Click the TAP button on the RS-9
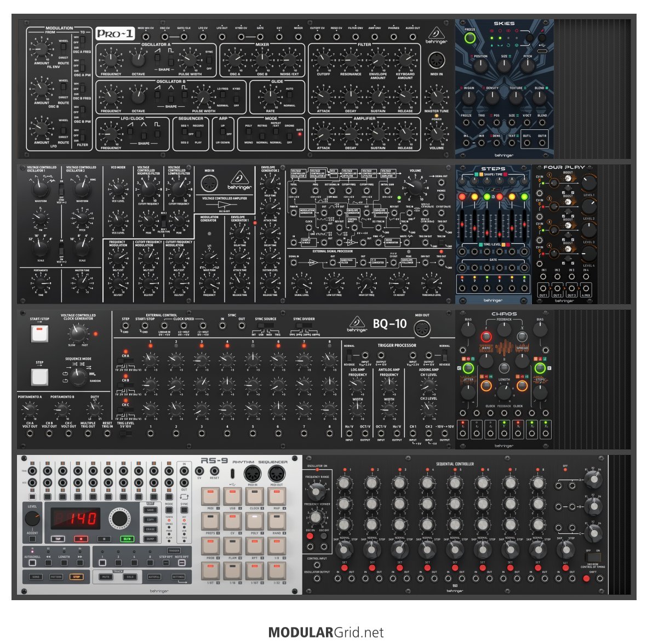The width and height of the screenshot is (653, 644). (x=58, y=539)
